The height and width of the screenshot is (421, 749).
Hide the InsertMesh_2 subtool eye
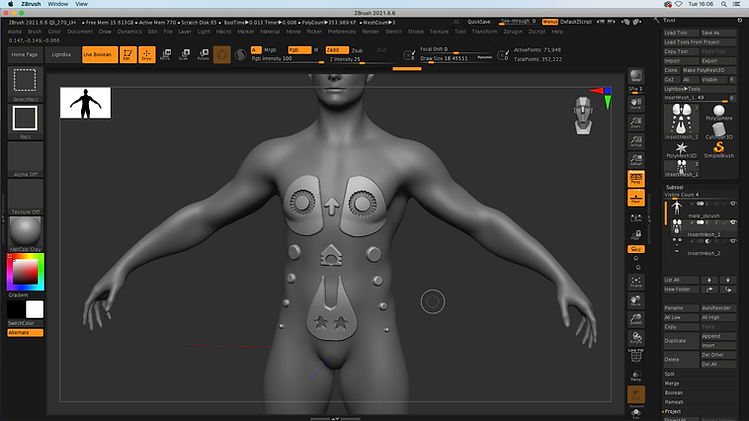(x=733, y=241)
